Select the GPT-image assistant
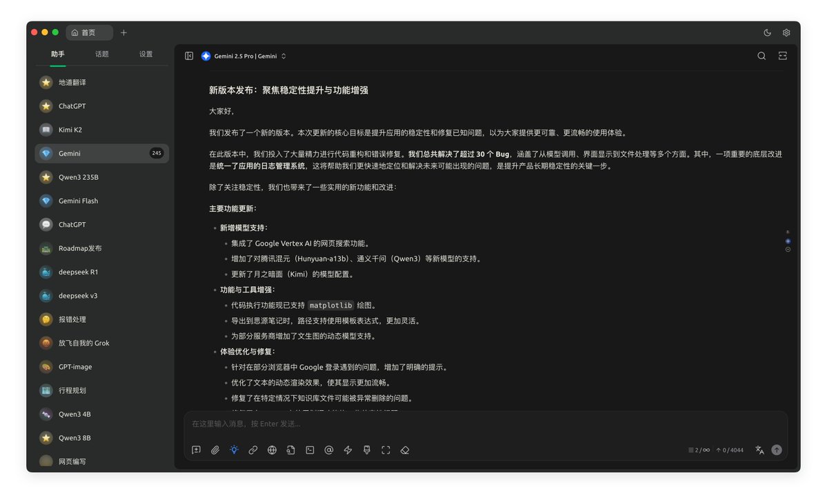 pyautogui.click(x=102, y=367)
